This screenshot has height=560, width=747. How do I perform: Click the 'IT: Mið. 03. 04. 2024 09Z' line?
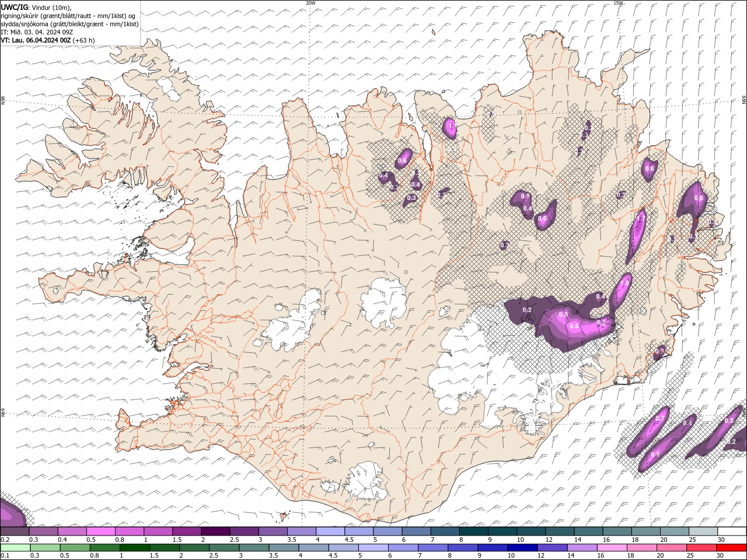click(x=36, y=32)
